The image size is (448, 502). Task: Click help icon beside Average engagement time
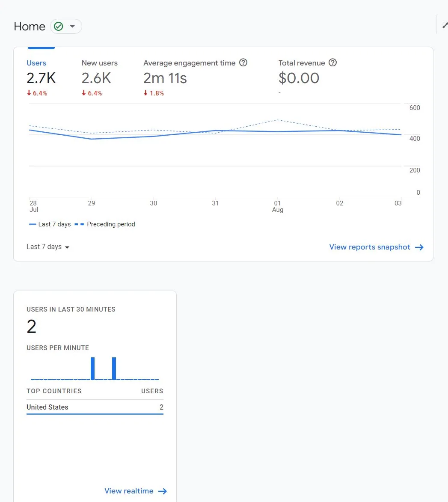(x=243, y=63)
